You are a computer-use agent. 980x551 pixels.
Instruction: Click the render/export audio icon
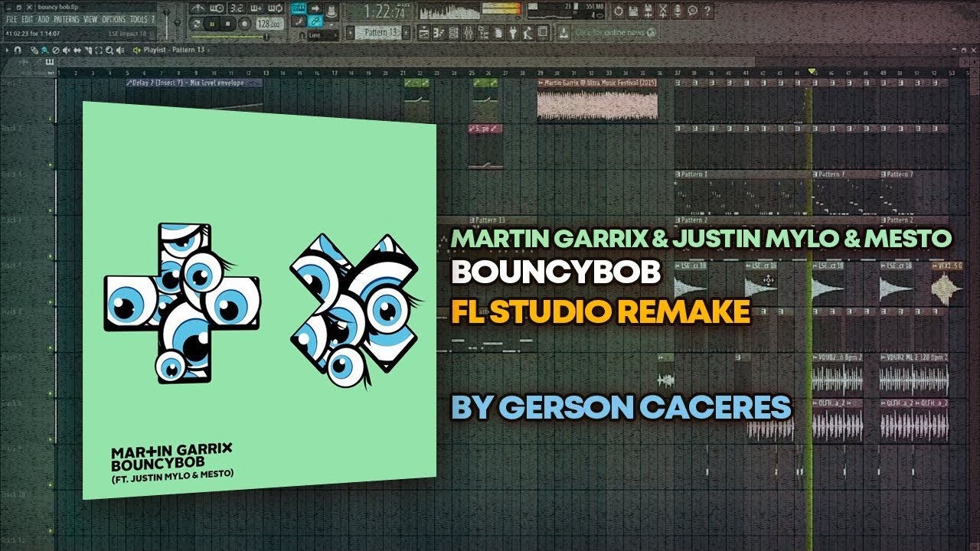pyautogui.click(x=648, y=11)
